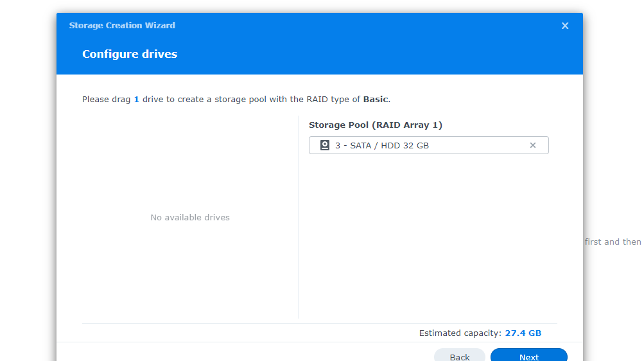This screenshot has width=644, height=361.
Task: Click the Storage Pool (RAID Array 1) heading
Action: pos(376,125)
